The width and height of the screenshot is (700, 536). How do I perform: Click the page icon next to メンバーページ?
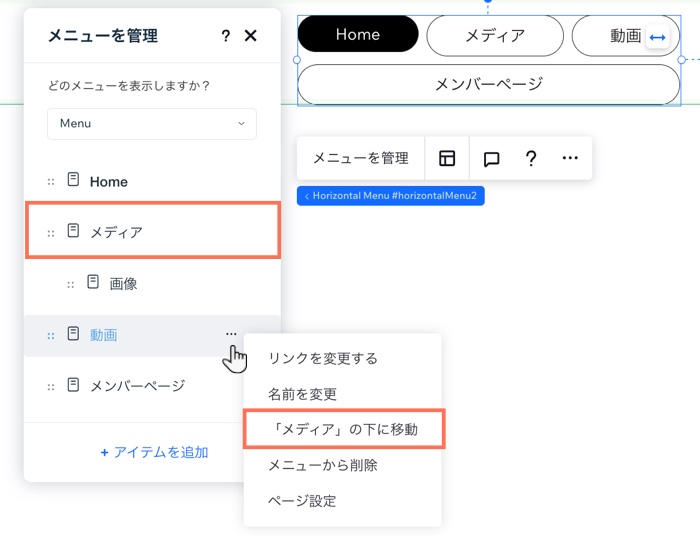click(73, 384)
